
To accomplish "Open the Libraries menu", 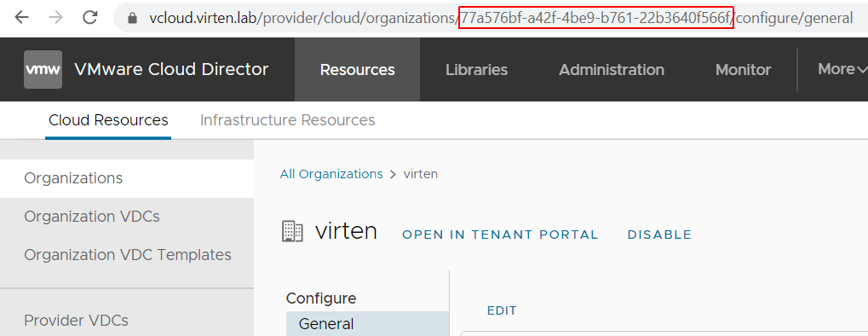I will [476, 69].
